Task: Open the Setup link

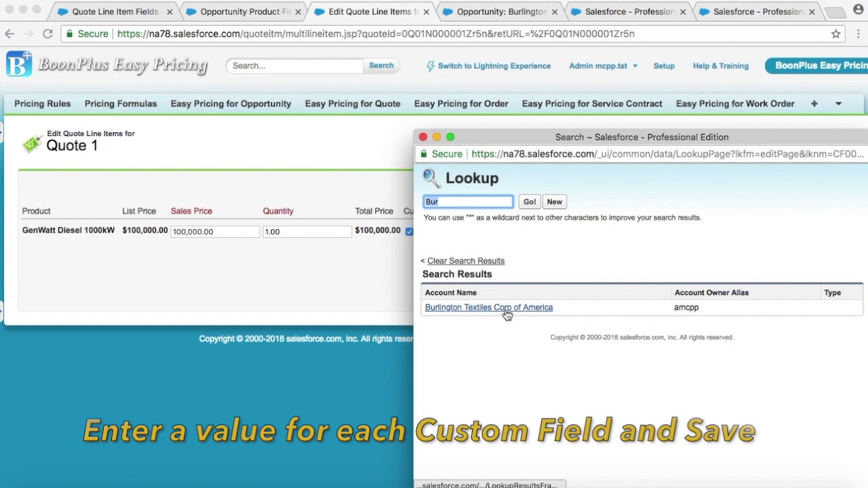Action: pyautogui.click(x=664, y=66)
